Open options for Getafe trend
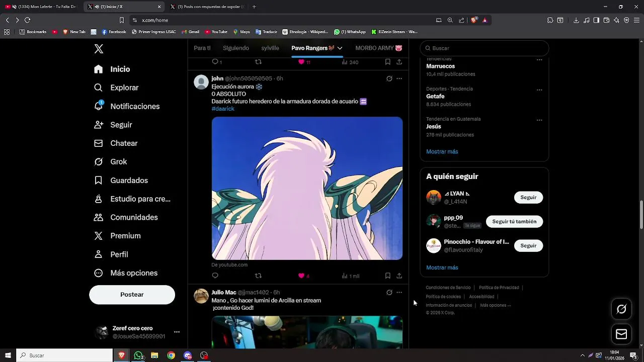Screen dimensions: 644x362 [x=539, y=90]
